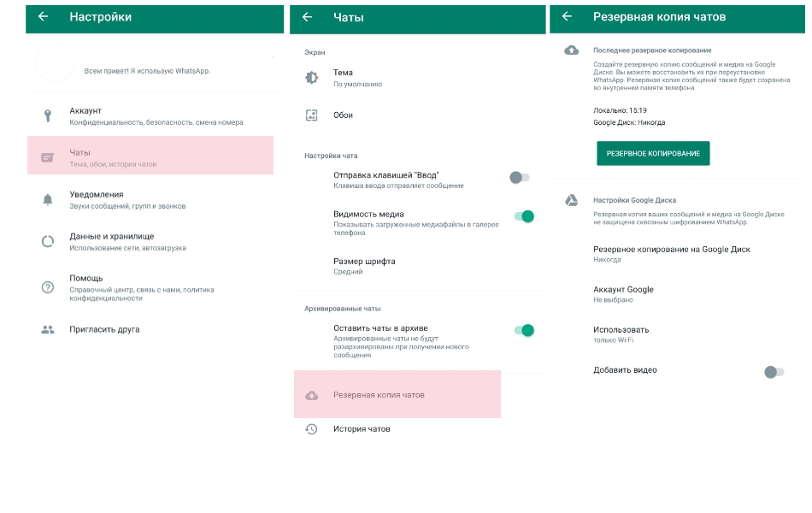
Task: Click the clock icon for История чатов
Action: (312, 429)
